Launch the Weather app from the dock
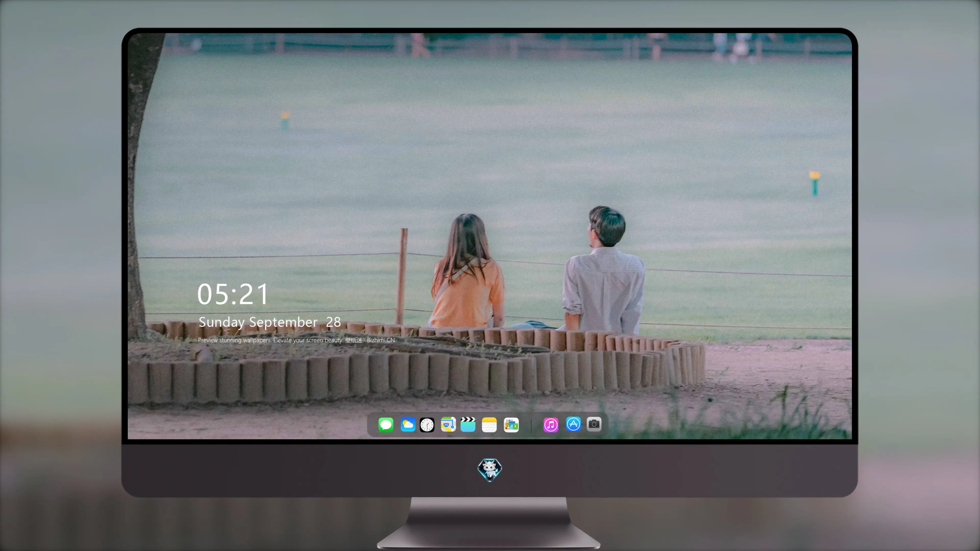Image resolution: width=980 pixels, height=551 pixels. 408,424
